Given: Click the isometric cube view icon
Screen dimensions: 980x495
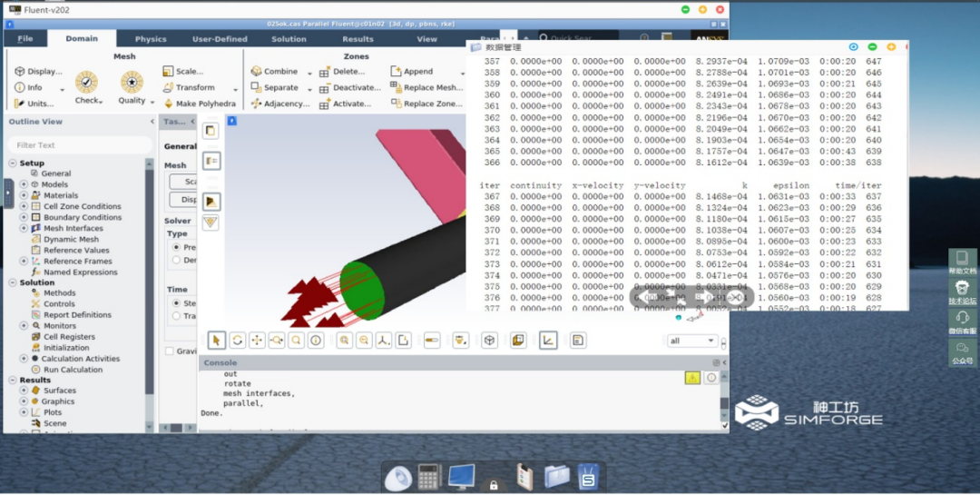Looking at the screenshot, I should 490,341.
